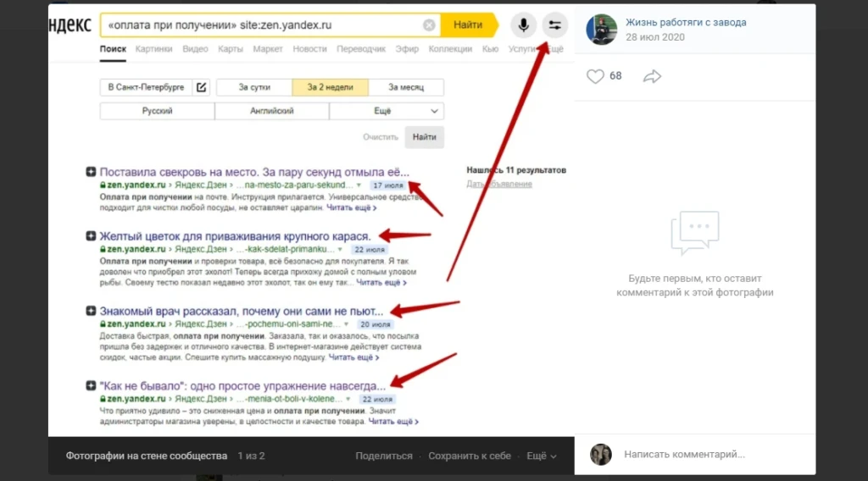Click 'Сохранить к себе' in footer

[x=470, y=456]
